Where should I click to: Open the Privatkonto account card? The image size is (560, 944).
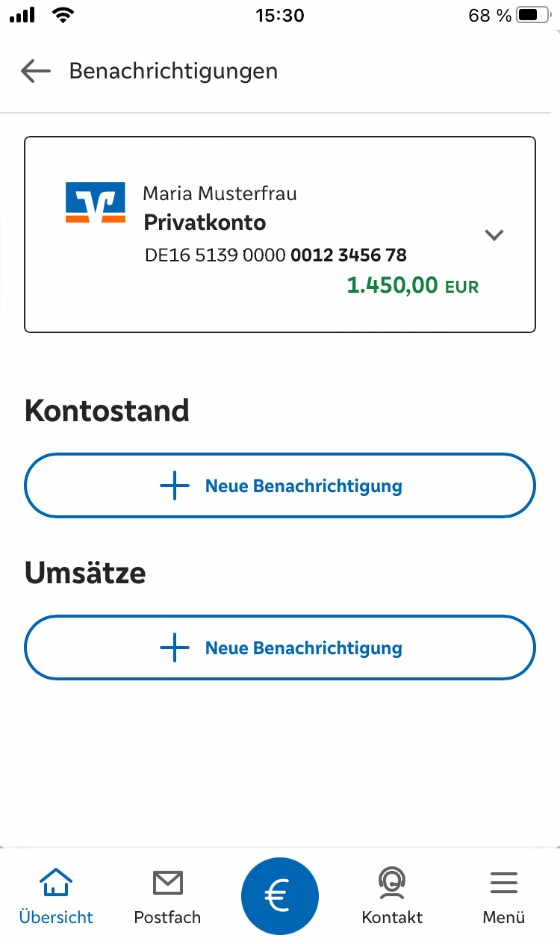coord(280,235)
